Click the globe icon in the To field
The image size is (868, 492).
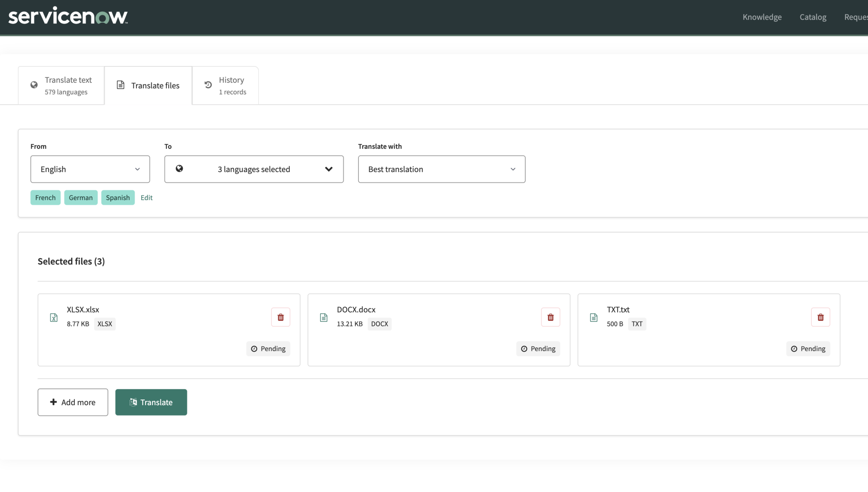pyautogui.click(x=179, y=168)
